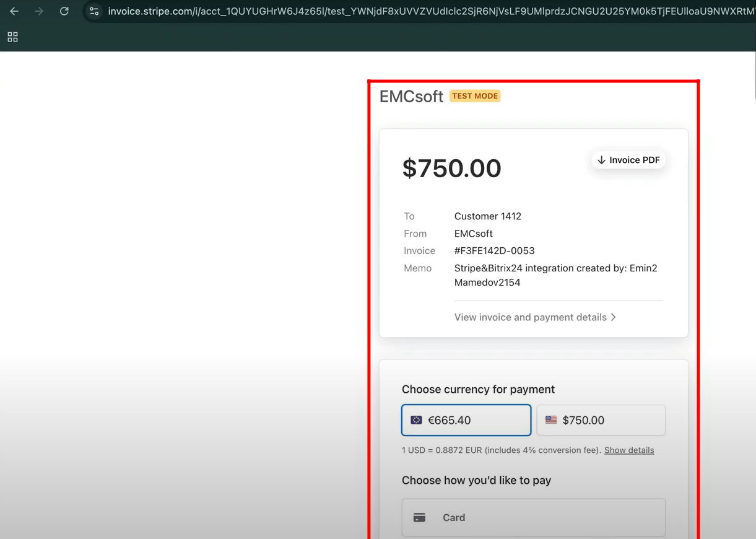Viewport: 756px width, 539px height.
Task: Click the browser back arrow
Action: pos(14,11)
